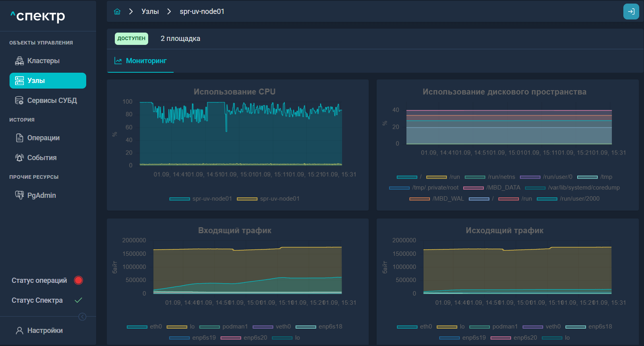
Task: Toggle the yellow spr-uv-node01 CPU legend series
Action: pyautogui.click(x=268, y=199)
